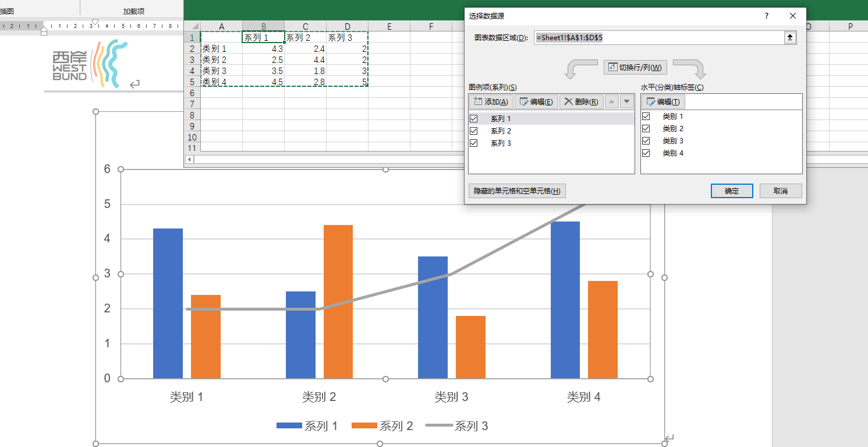Select spreadsheet row 7 header
Image resolution: width=868 pixels, height=447 pixels.
click(192, 104)
